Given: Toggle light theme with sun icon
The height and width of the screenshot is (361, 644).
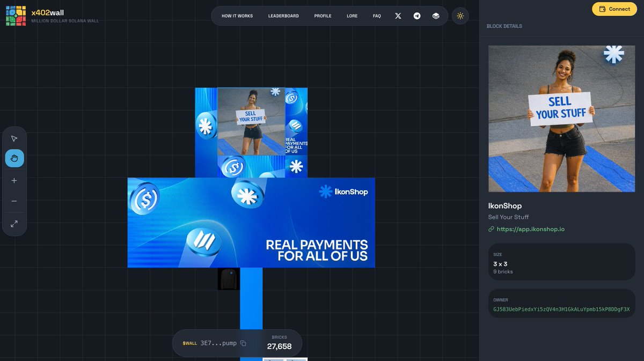Looking at the screenshot, I should (460, 16).
